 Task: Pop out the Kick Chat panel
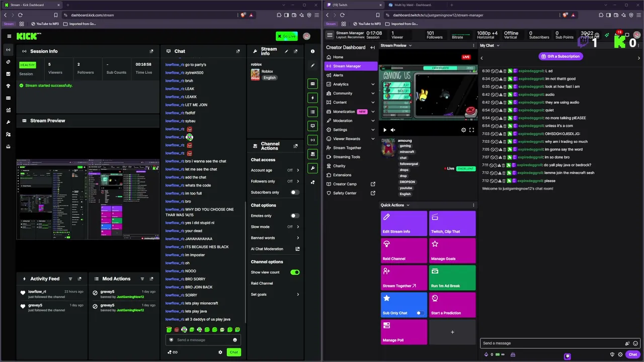238,51
